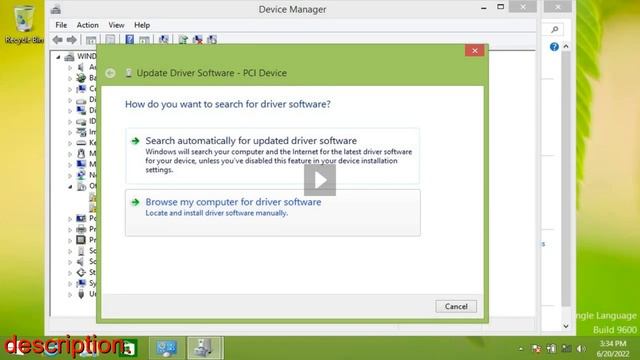Choose Browse my computer for driver software

click(x=273, y=213)
